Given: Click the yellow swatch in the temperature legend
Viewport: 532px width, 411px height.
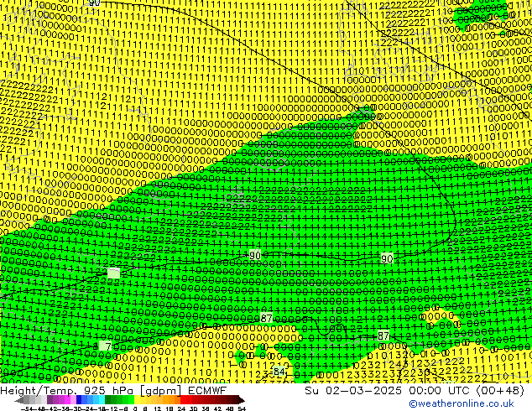Looking at the screenshot, I should 137,399.
